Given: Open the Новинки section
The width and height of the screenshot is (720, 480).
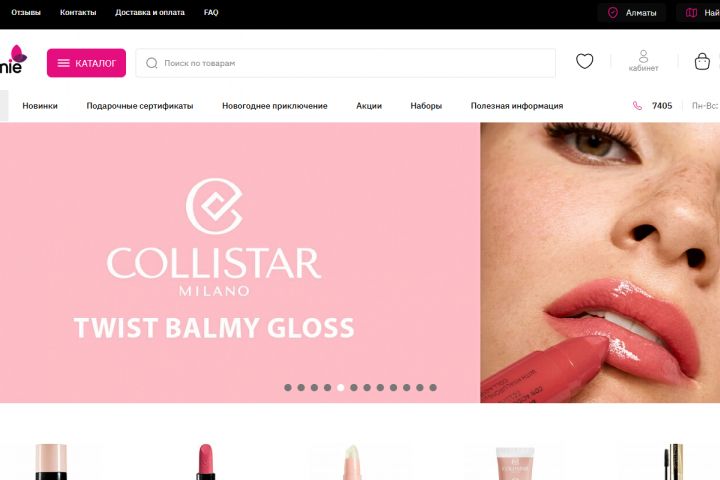Looking at the screenshot, I should [x=40, y=106].
